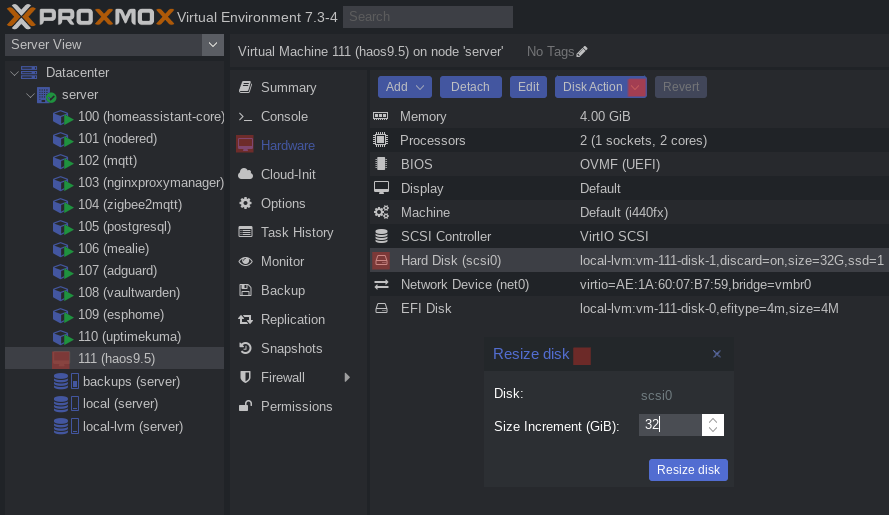This screenshot has width=889, height=515.
Task: Select 108 (vaultwarden) in the tree
Action: [x=129, y=293]
